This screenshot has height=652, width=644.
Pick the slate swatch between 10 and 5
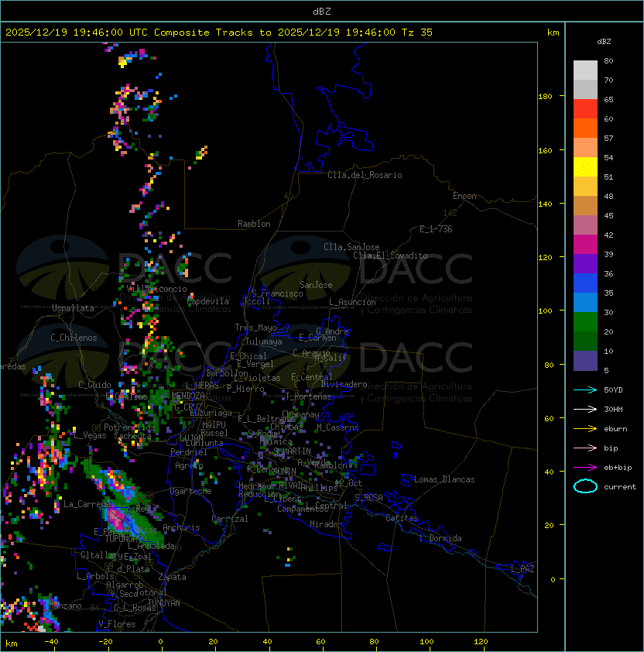tap(585, 361)
